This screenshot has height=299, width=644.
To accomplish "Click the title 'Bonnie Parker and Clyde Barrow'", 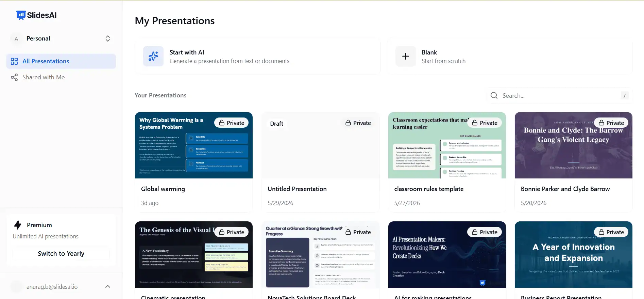I will pos(565,189).
